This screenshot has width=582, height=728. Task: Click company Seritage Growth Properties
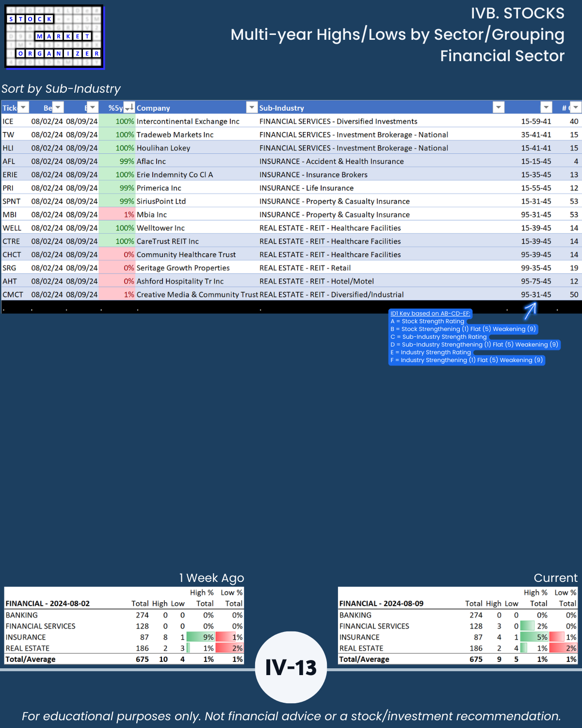(x=183, y=268)
